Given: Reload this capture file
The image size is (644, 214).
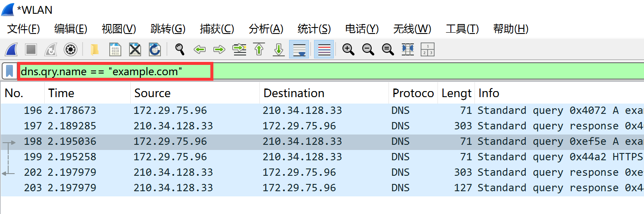Looking at the screenshot, I should coord(155,49).
